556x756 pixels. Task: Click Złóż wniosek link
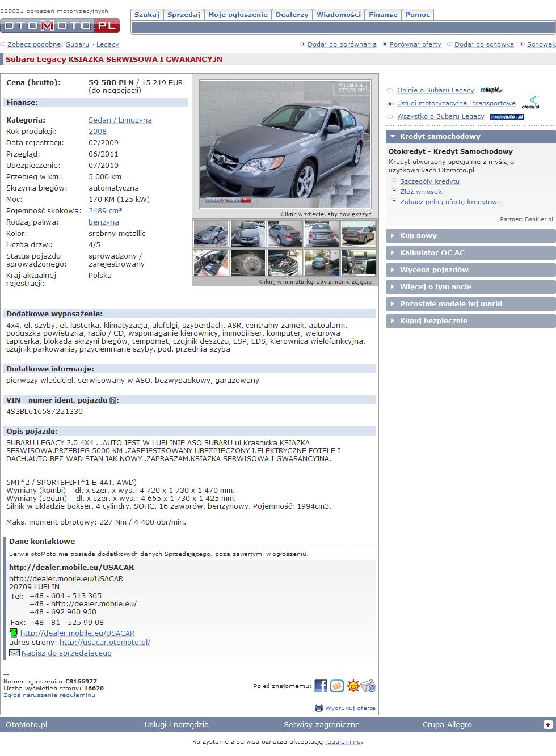point(421,192)
